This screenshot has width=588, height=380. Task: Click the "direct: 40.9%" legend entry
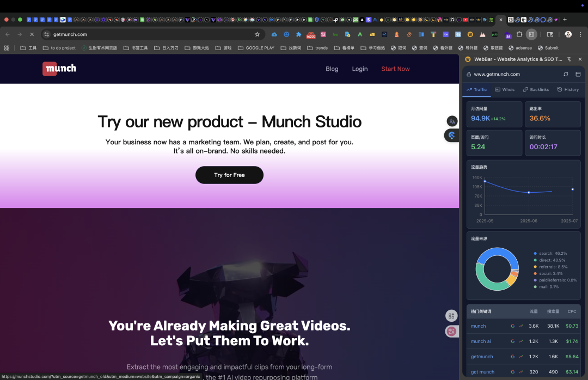coord(549,260)
